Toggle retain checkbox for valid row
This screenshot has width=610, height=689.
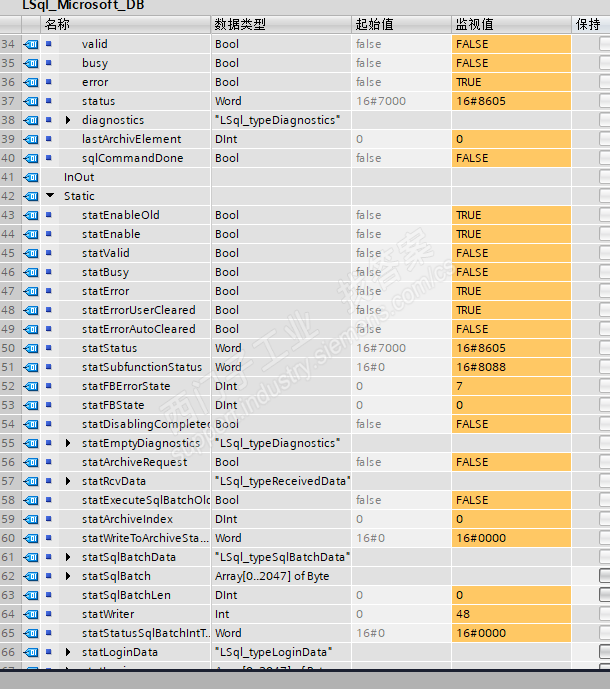tap(605, 44)
